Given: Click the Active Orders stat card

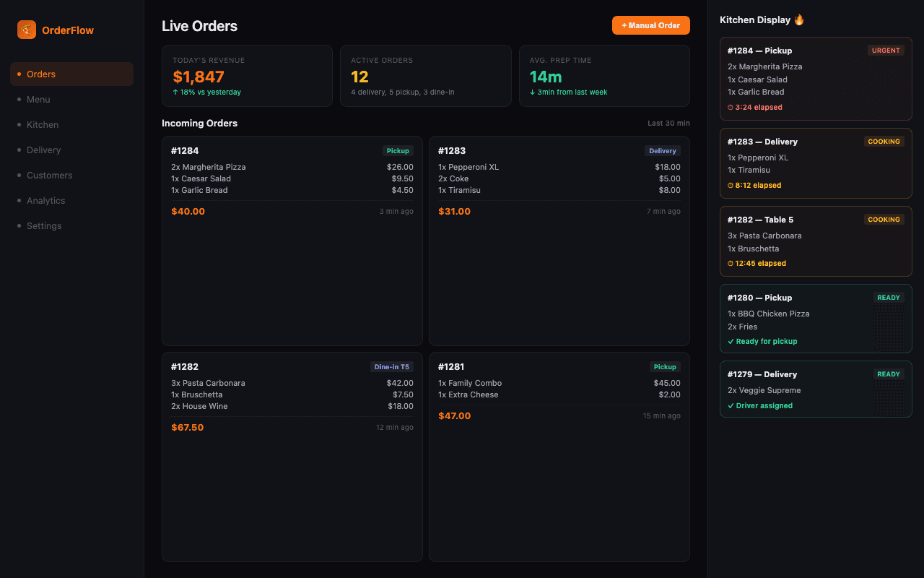Looking at the screenshot, I should [x=425, y=76].
